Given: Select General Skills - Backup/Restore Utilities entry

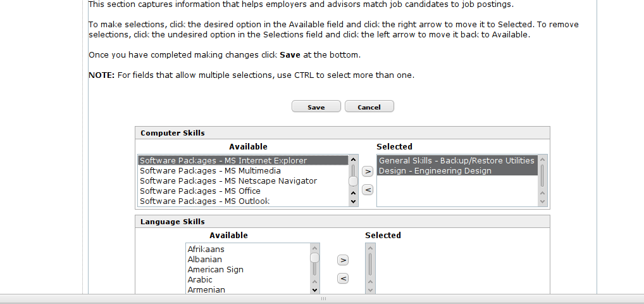Looking at the screenshot, I should click(457, 160).
